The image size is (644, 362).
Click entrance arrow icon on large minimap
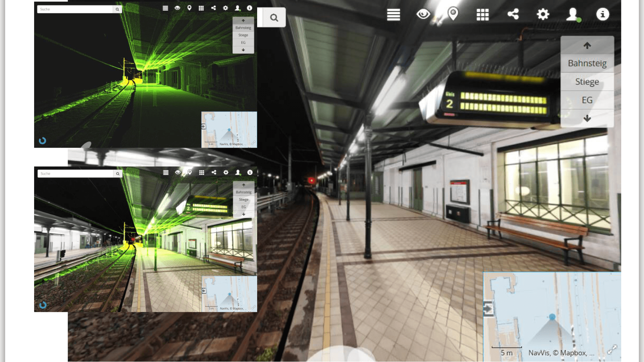coord(488,309)
